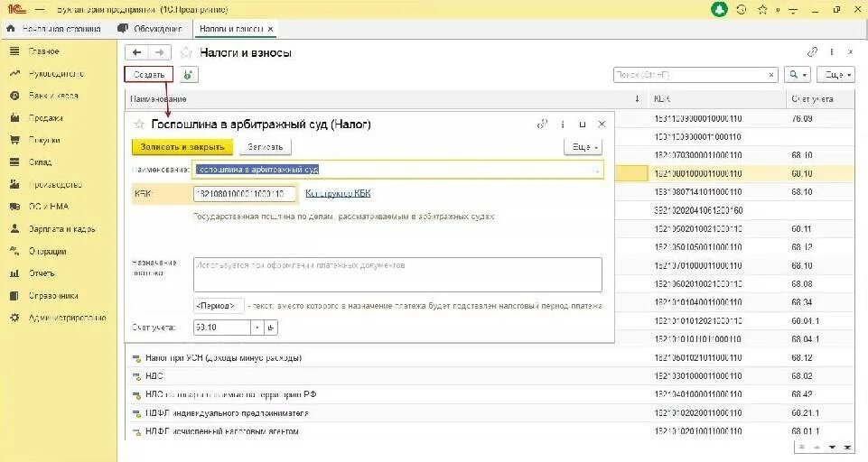The image size is (868, 462).
Task: Click the Счет учета input field
Action: [222, 328]
